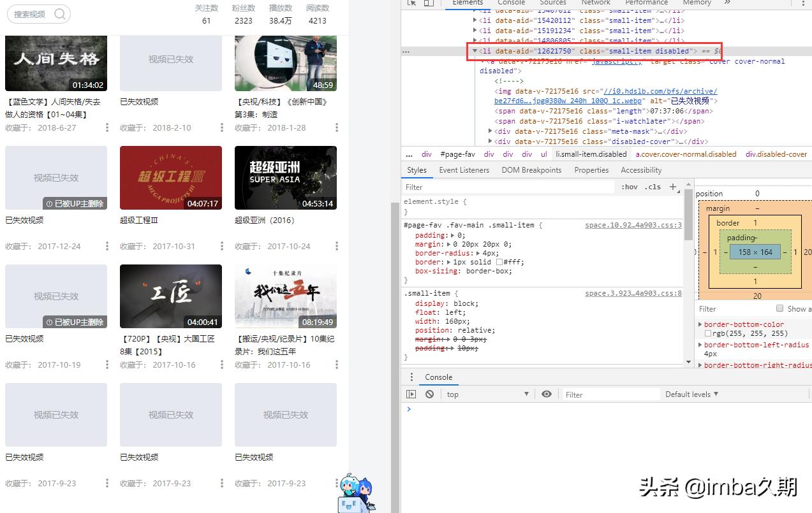This screenshot has height=513, width=812.
Task: Click the clear console icon
Action: (429, 394)
